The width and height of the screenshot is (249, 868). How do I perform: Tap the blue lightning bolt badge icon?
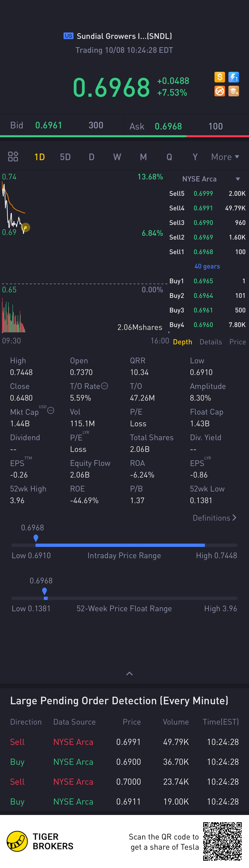pos(234,77)
